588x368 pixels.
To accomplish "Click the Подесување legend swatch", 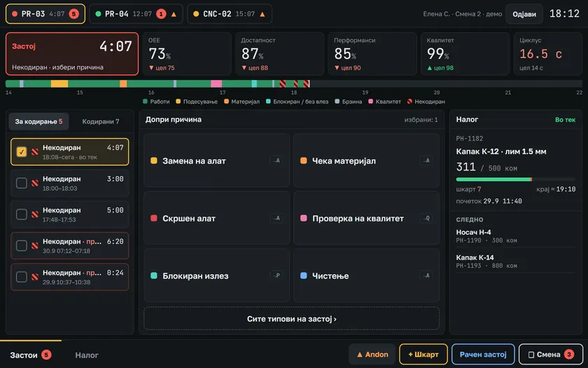I will 178,102.
